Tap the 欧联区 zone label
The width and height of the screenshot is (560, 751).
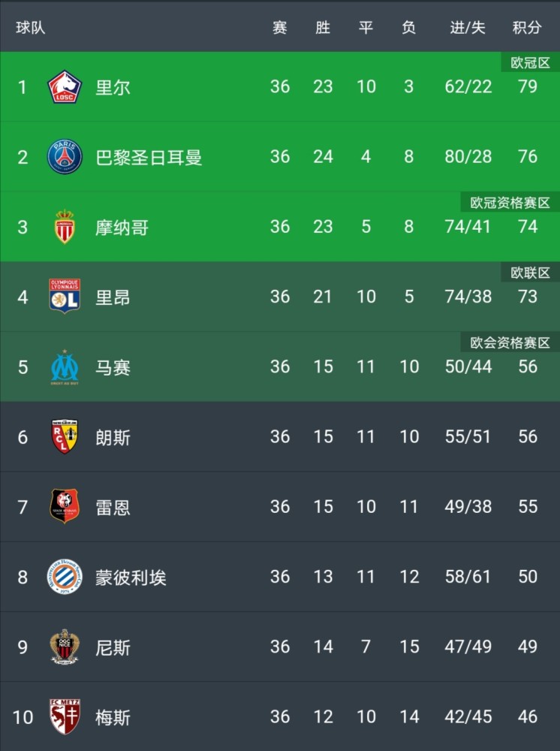(x=530, y=273)
